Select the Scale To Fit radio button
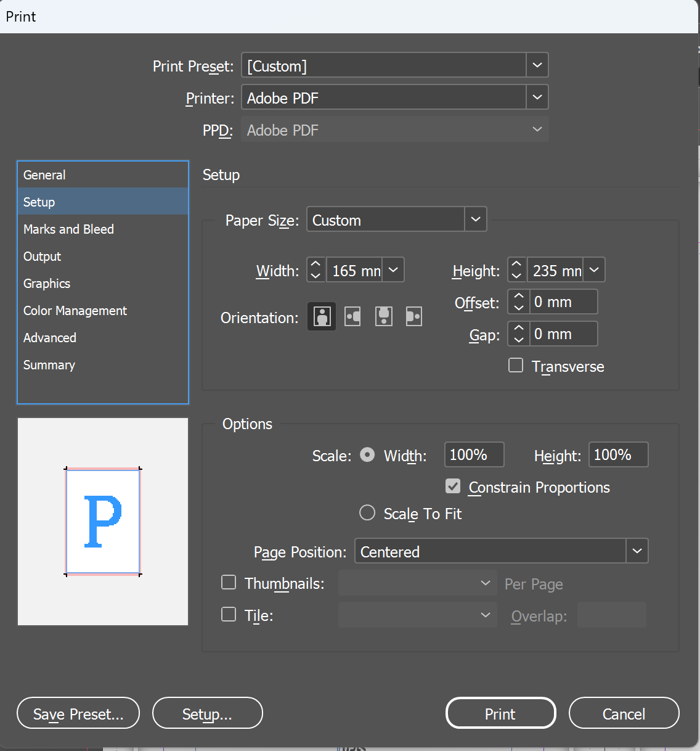Screen dimensions: 700x751 367,513
